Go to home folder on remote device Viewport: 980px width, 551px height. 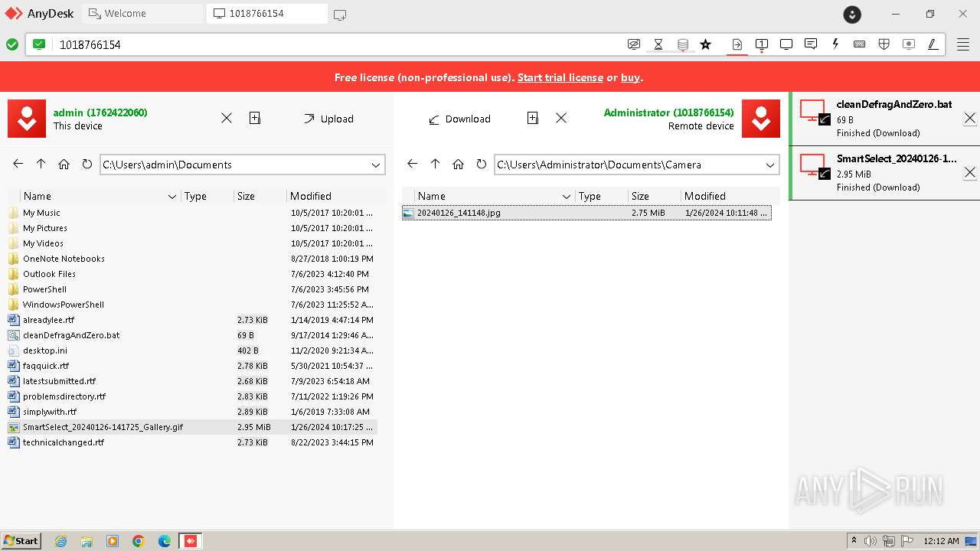(459, 164)
